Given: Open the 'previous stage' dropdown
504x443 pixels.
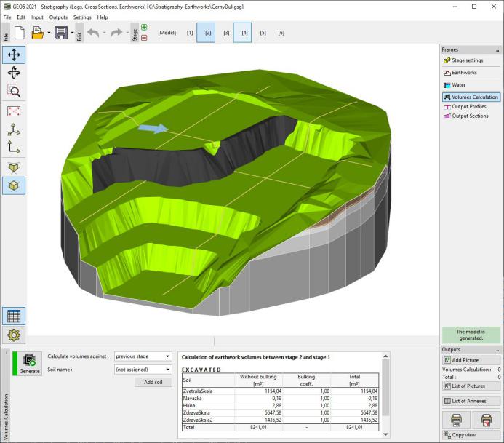Looking at the screenshot, I should tap(143, 356).
